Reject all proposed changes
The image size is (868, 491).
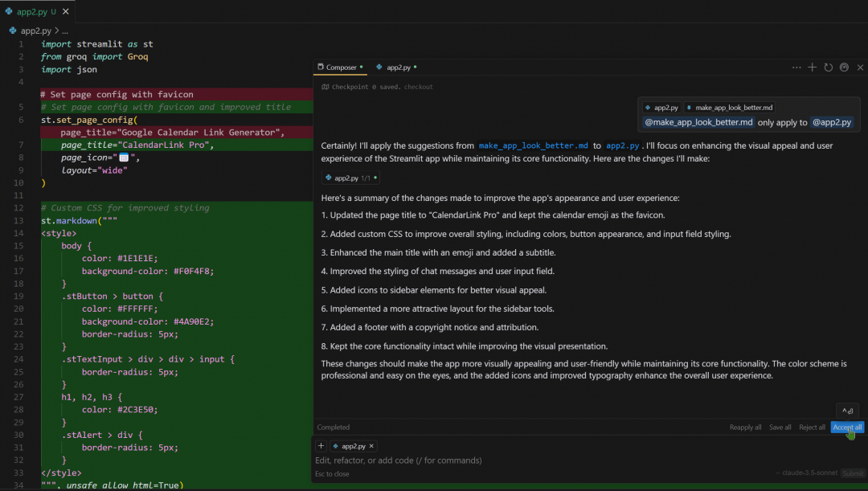812,428
